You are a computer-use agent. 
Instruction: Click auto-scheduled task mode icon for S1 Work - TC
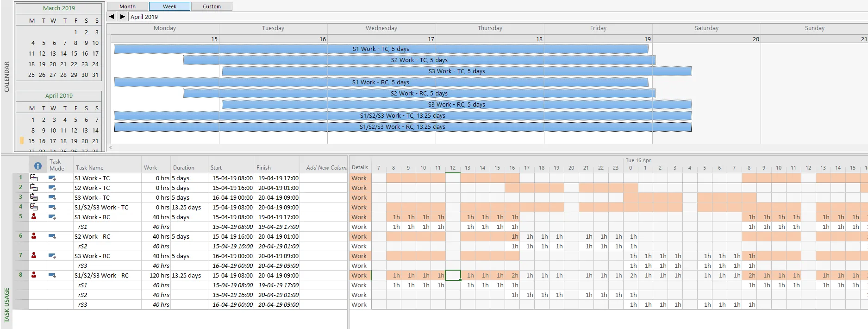[x=52, y=178]
